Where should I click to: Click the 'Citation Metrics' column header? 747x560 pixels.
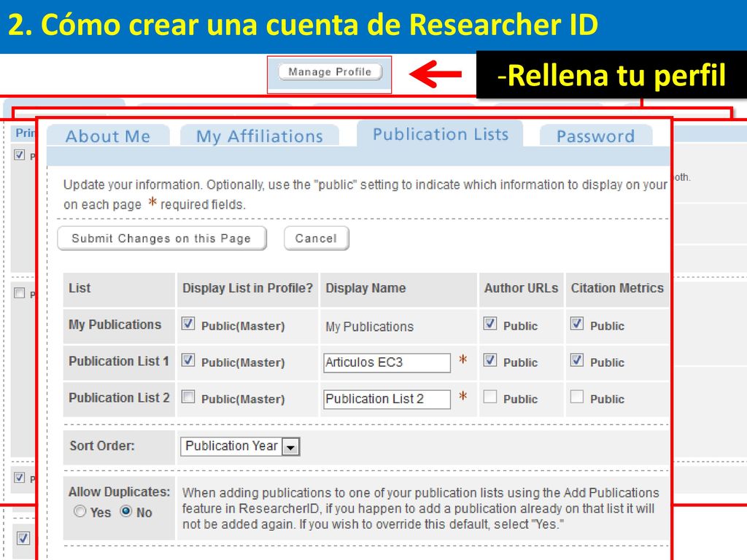617,288
